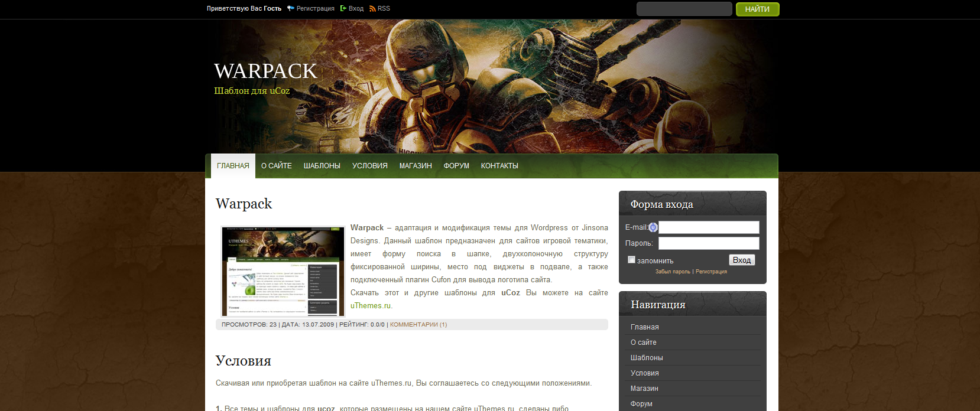Open КОММЕНТАРИИ (1) link

tap(418, 325)
